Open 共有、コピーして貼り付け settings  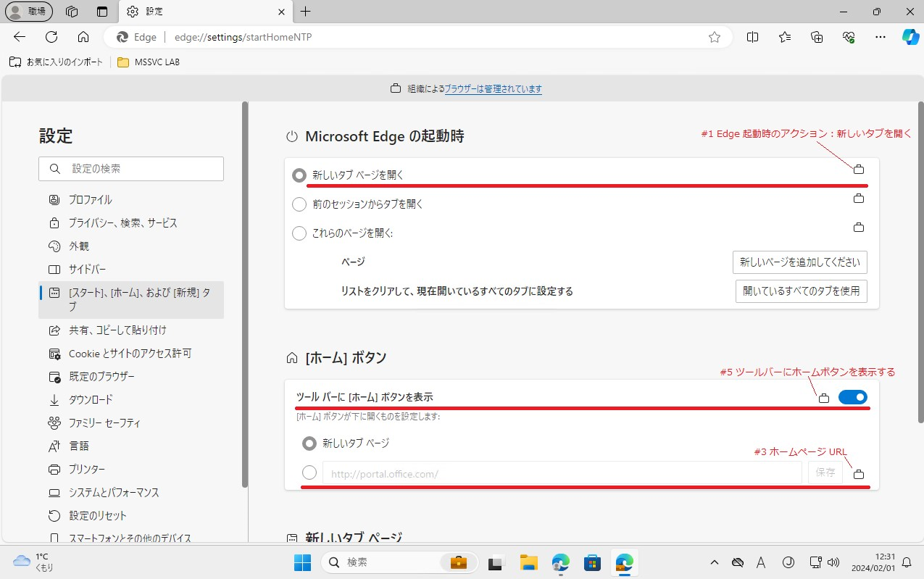[x=131, y=330]
